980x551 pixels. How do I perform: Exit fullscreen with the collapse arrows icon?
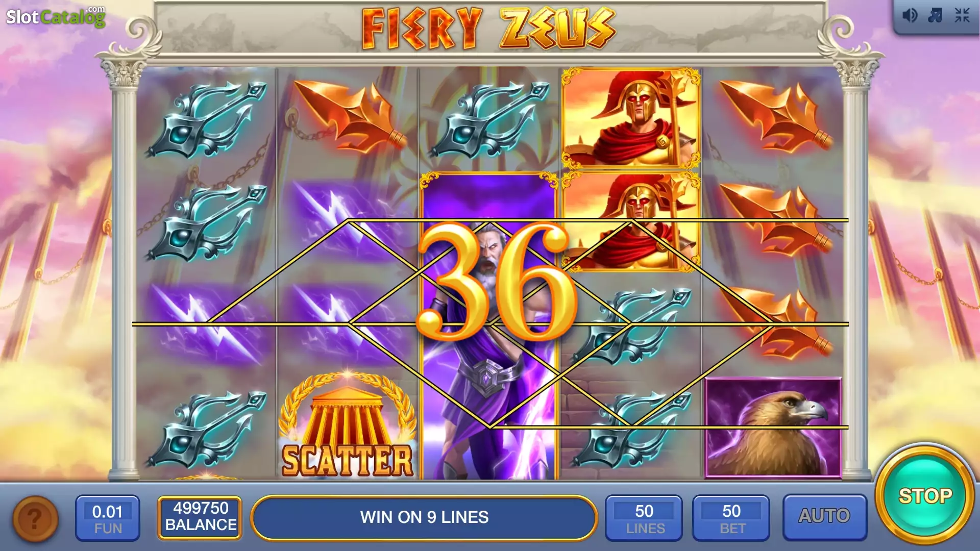[962, 15]
